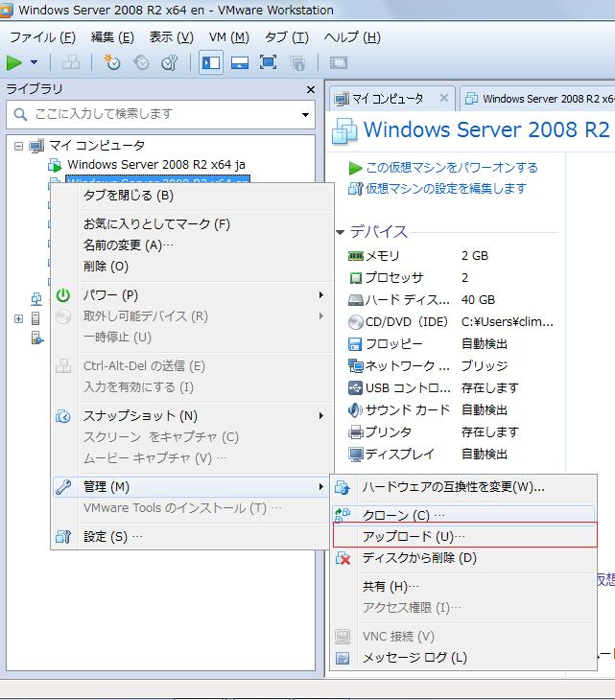This screenshot has height=700, width=615.
Task: Click the ディスプレイ device icon
Action: point(356,455)
